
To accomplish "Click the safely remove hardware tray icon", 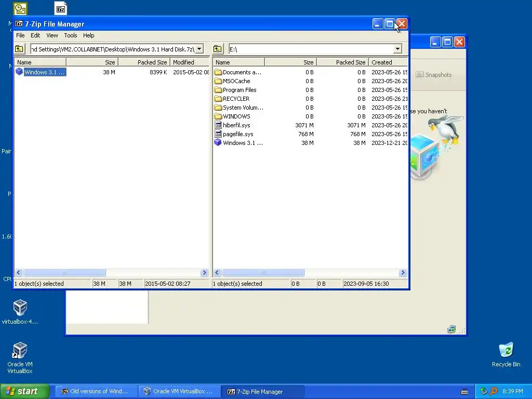I will (484, 391).
